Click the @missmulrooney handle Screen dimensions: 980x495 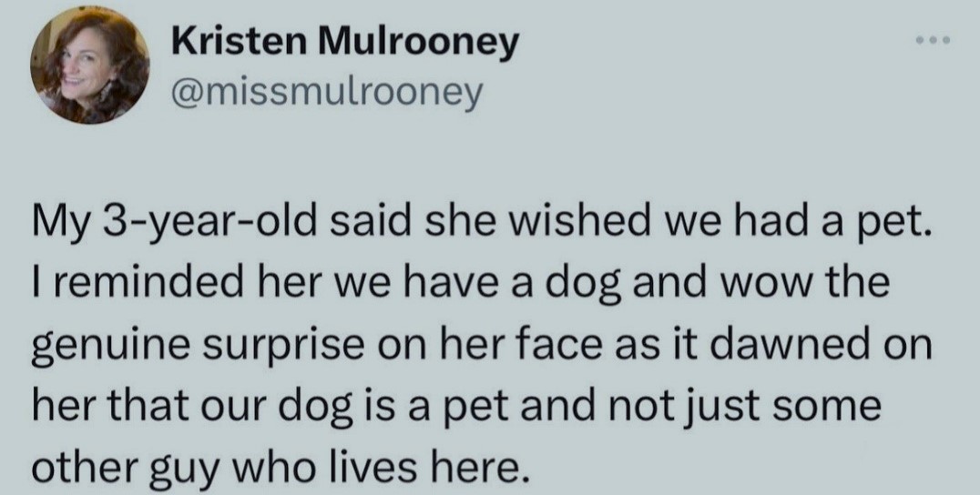(325, 91)
